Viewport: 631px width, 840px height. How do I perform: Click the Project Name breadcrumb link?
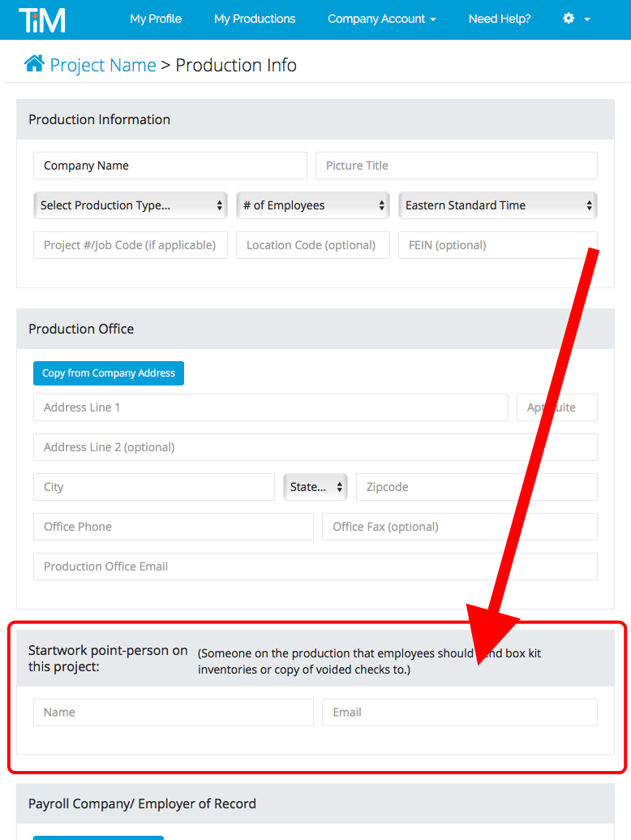click(103, 65)
